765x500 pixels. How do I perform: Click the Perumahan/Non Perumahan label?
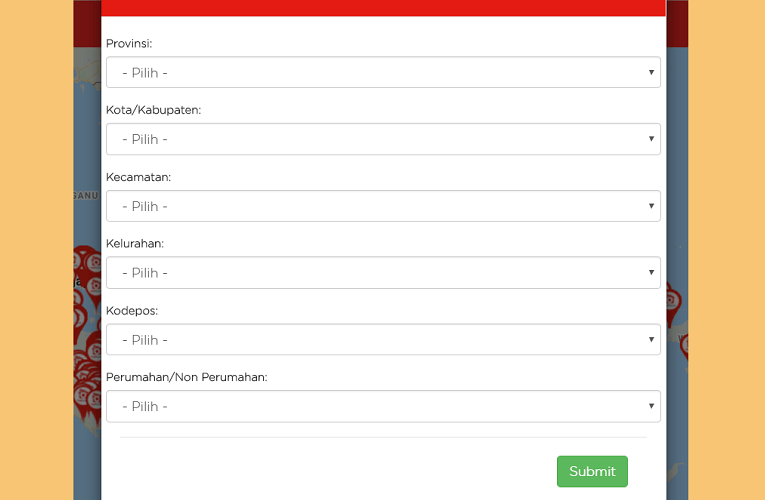coord(186,377)
